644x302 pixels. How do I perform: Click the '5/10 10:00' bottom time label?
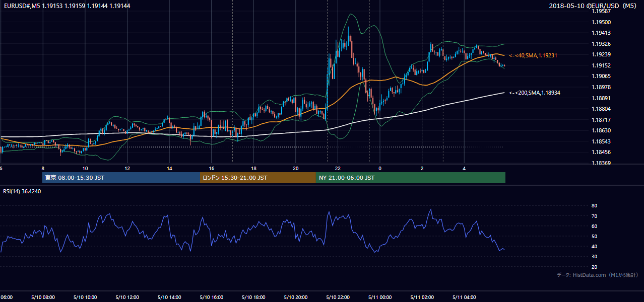point(85,297)
